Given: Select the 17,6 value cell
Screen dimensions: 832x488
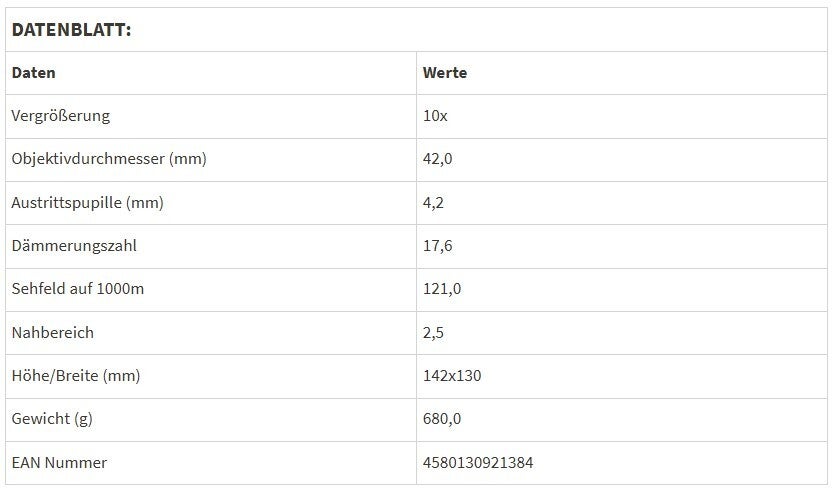Looking at the screenshot, I should (x=438, y=246).
